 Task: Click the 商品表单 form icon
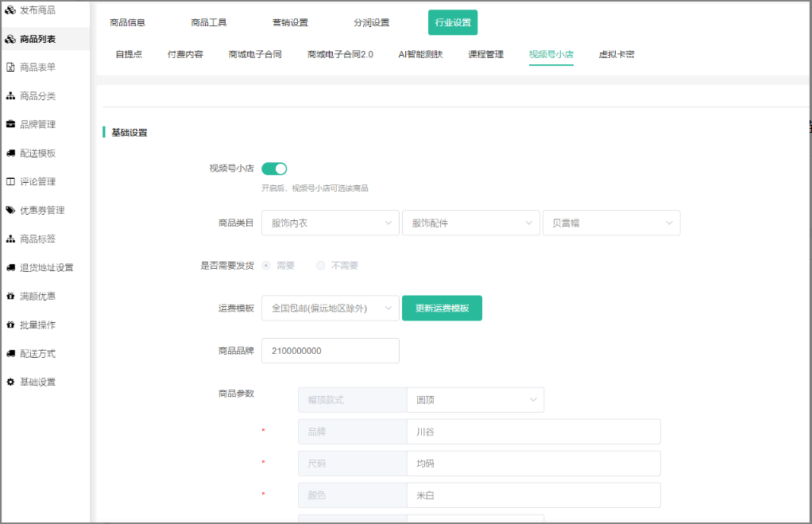point(10,68)
